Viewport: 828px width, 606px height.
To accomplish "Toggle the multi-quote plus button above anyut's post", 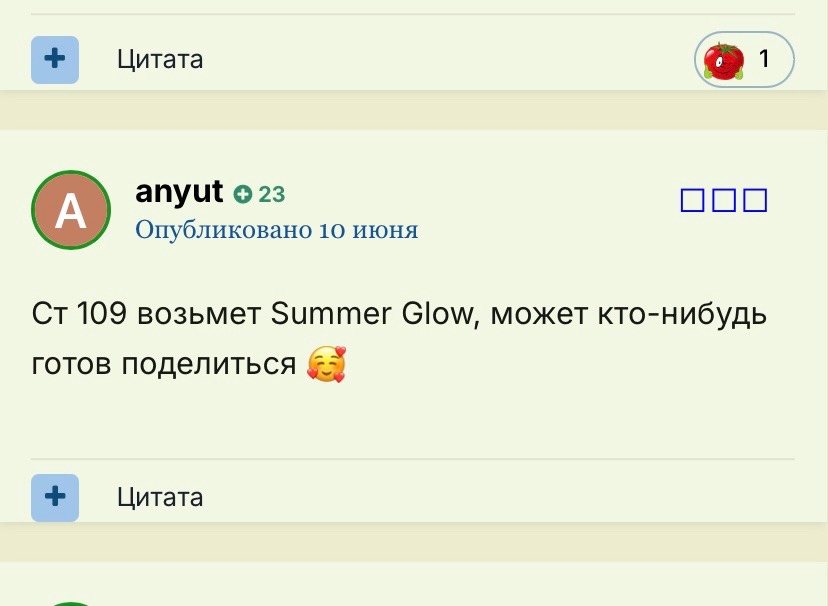I will coord(55,60).
